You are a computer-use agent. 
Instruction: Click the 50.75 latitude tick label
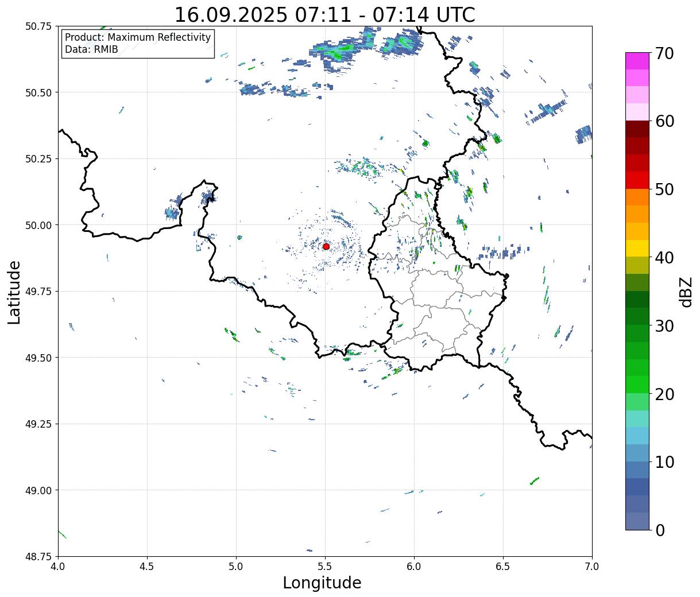38,26
